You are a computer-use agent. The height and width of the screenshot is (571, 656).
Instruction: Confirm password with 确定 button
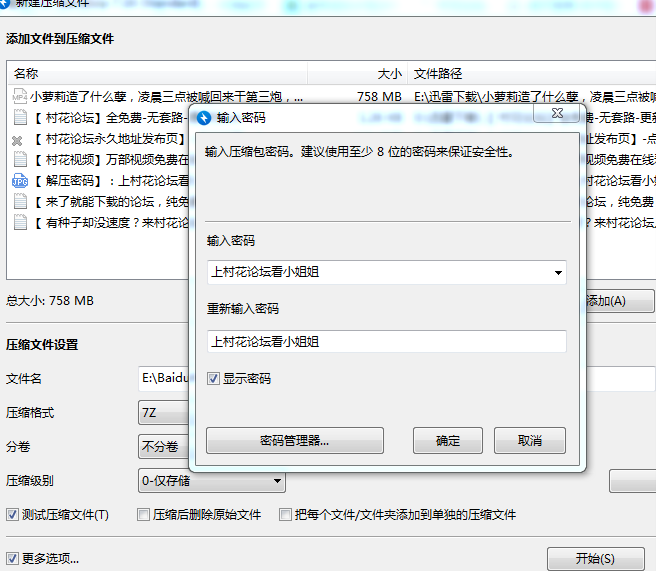click(x=448, y=441)
